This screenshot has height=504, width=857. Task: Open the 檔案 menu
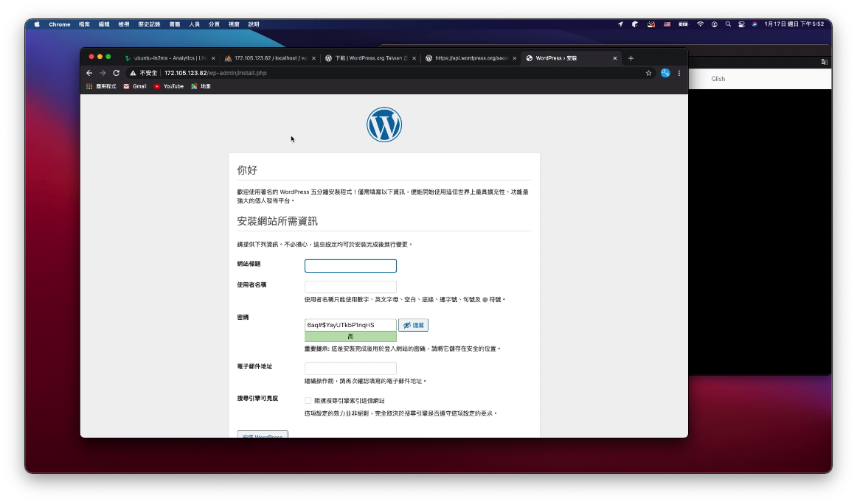[84, 24]
